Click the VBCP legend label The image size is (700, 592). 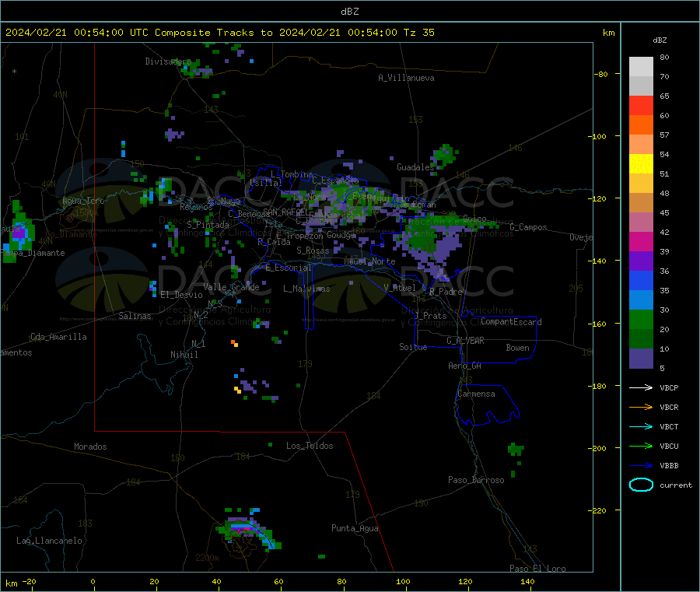point(669,387)
